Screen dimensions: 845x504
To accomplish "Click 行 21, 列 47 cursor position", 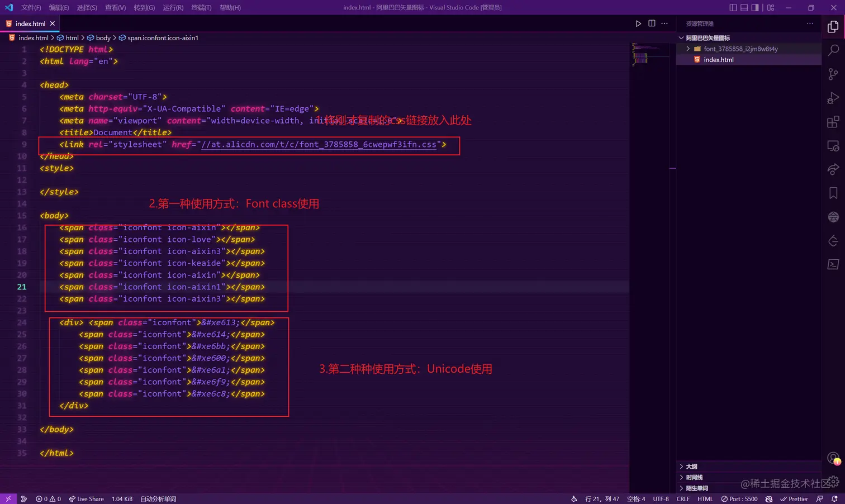I will (x=602, y=498).
